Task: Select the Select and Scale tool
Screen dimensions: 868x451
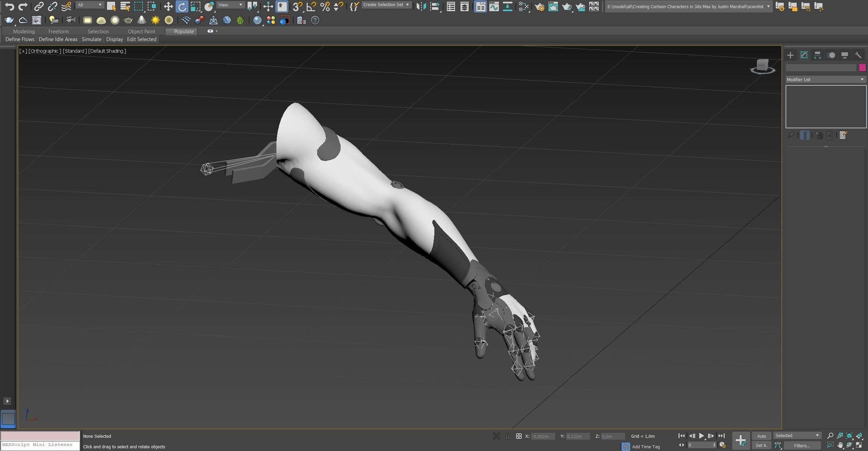Action: (x=196, y=6)
